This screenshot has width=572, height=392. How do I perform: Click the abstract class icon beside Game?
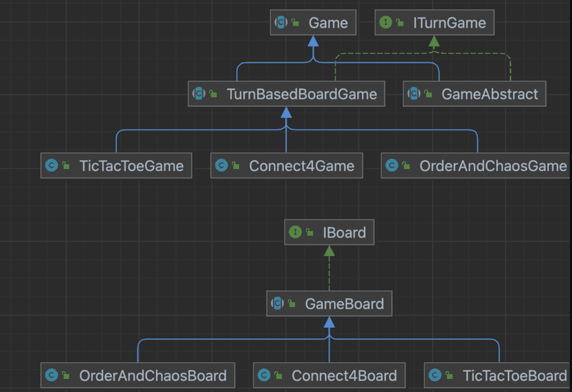coord(281,23)
